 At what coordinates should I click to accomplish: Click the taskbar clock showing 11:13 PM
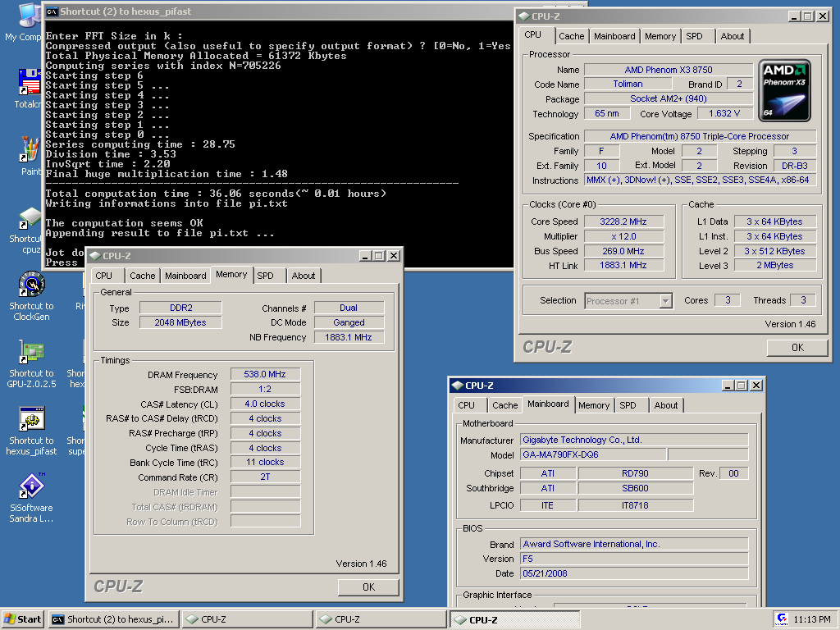(x=812, y=619)
